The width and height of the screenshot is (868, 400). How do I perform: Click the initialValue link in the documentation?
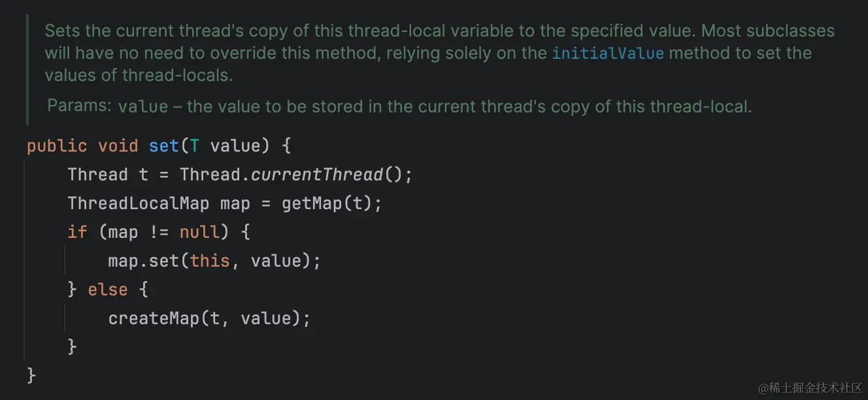point(608,54)
